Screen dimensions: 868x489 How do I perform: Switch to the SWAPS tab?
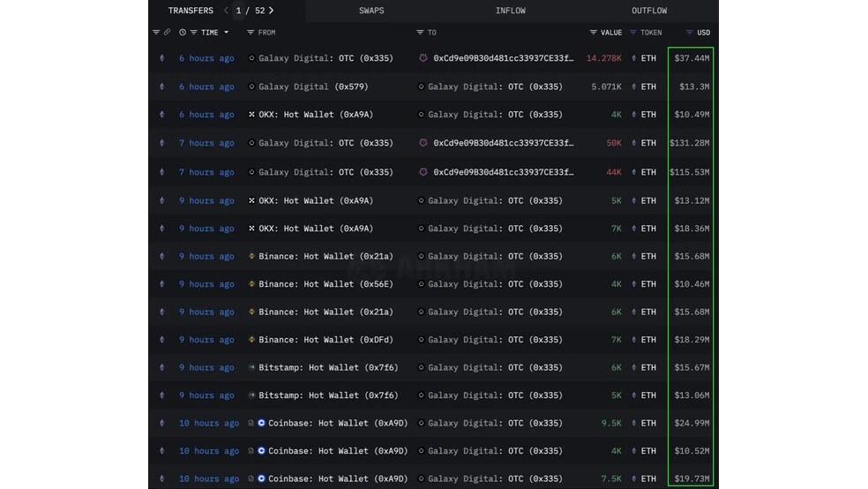[370, 11]
